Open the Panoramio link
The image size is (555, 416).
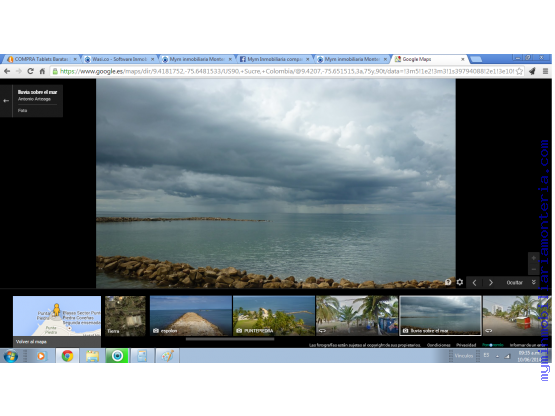point(493,345)
